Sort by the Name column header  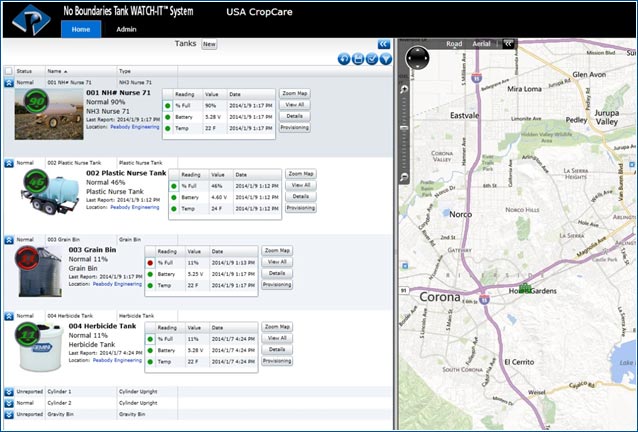pos(81,71)
